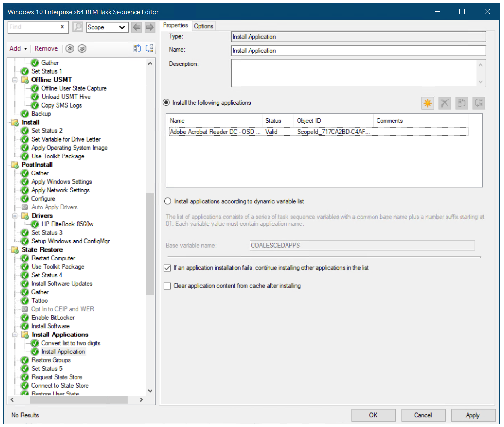
Task: Switch to the Options tab
Action: (x=204, y=25)
